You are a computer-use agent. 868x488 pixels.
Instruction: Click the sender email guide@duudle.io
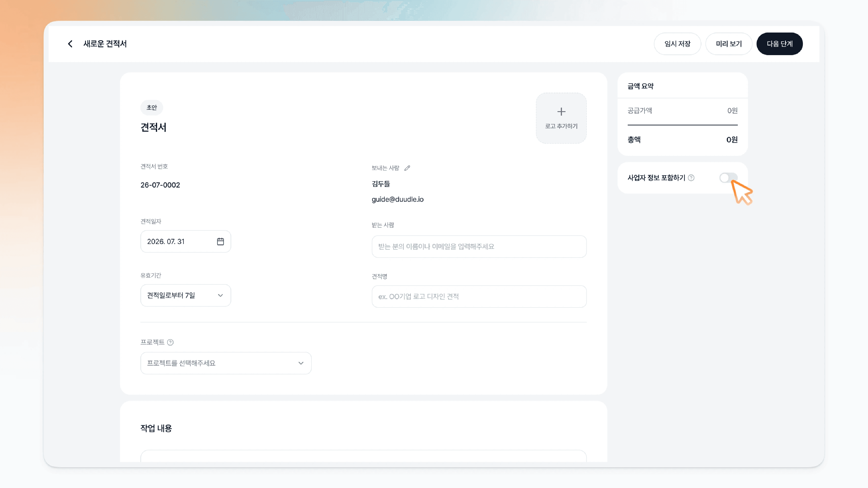click(398, 199)
